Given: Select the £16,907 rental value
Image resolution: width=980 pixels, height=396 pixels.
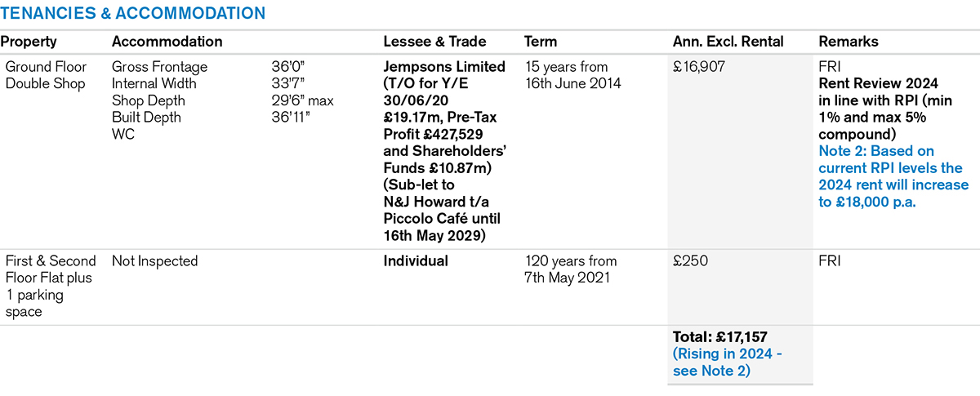Looking at the screenshot, I should pyautogui.click(x=698, y=67).
